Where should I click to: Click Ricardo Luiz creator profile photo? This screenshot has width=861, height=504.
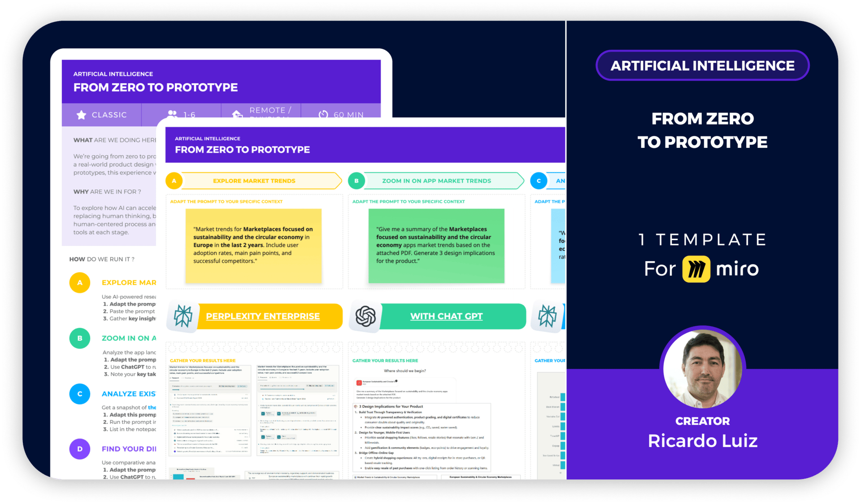click(x=702, y=368)
